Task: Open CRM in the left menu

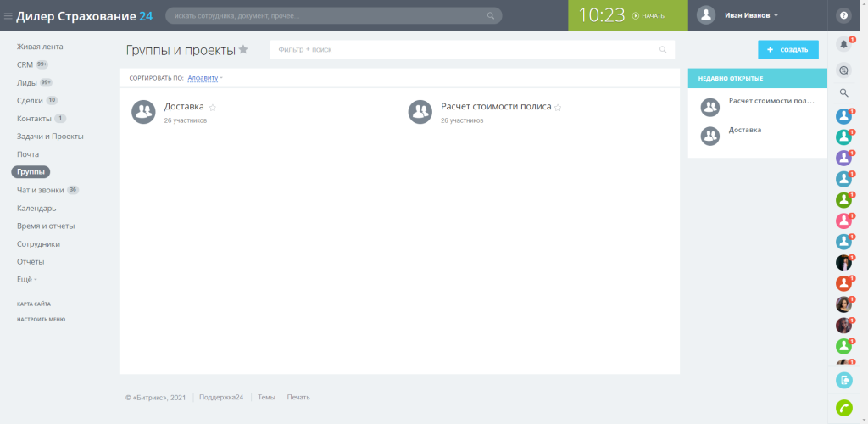Action: (x=25, y=64)
